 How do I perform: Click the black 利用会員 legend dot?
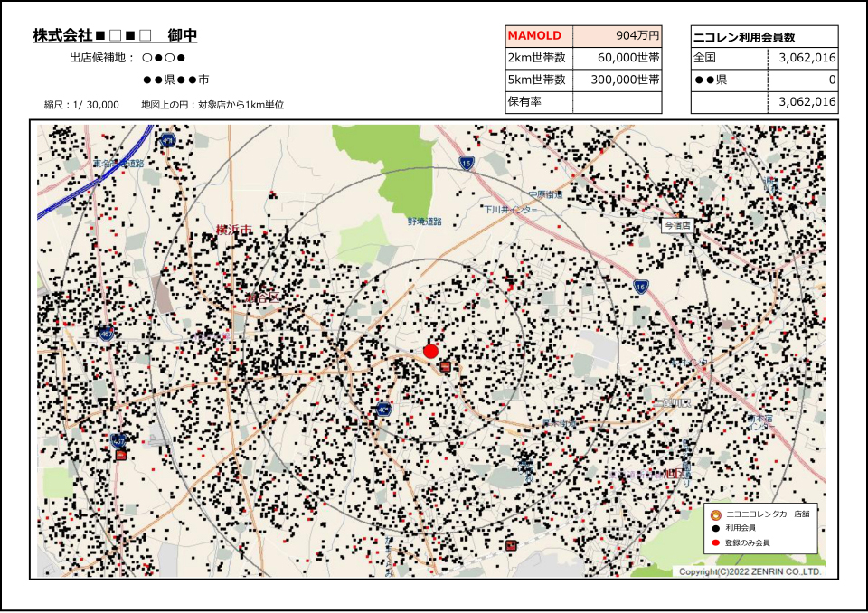[715, 528]
